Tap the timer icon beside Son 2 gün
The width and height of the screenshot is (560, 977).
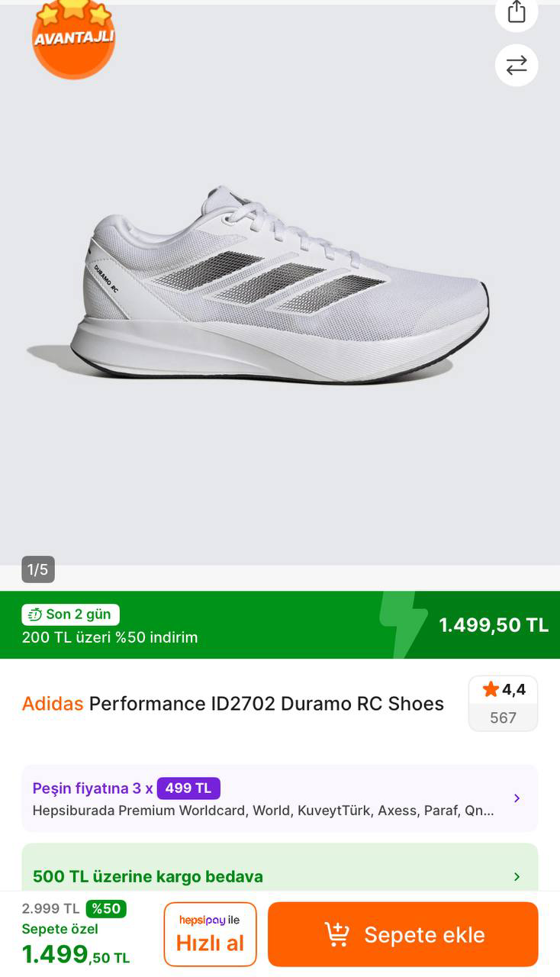pos(34,614)
